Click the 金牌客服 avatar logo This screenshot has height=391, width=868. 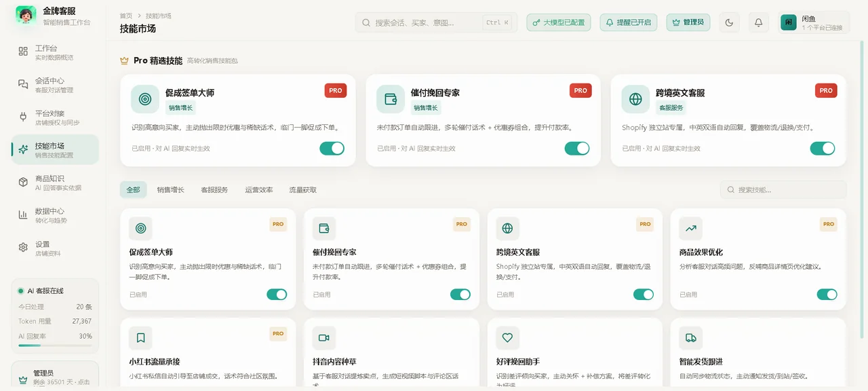click(26, 15)
